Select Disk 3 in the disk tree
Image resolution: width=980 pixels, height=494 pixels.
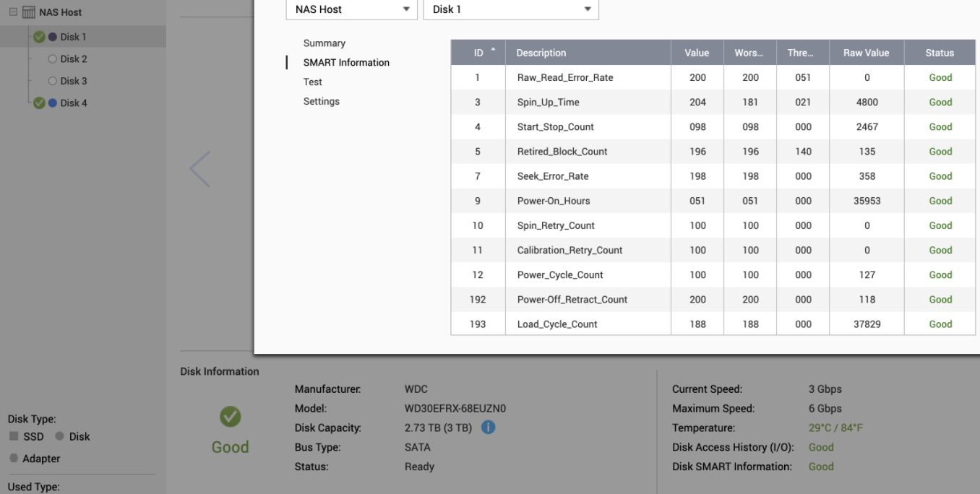point(73,81)
